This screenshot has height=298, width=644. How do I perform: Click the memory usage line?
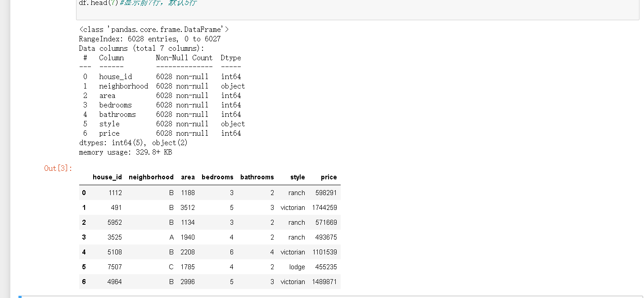tap(126, 152)
